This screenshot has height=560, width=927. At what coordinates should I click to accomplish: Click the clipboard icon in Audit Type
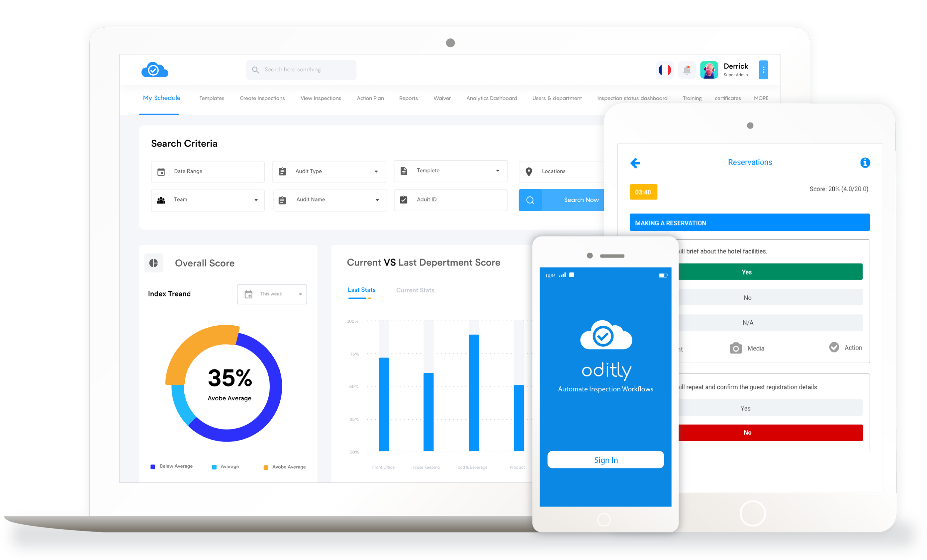click(x=282, y=172)
